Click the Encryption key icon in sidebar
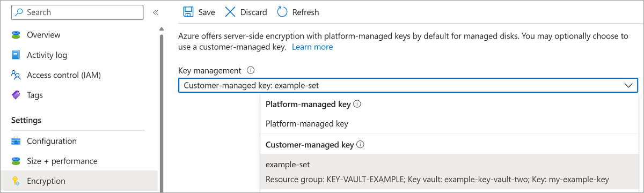 [16, 181]
